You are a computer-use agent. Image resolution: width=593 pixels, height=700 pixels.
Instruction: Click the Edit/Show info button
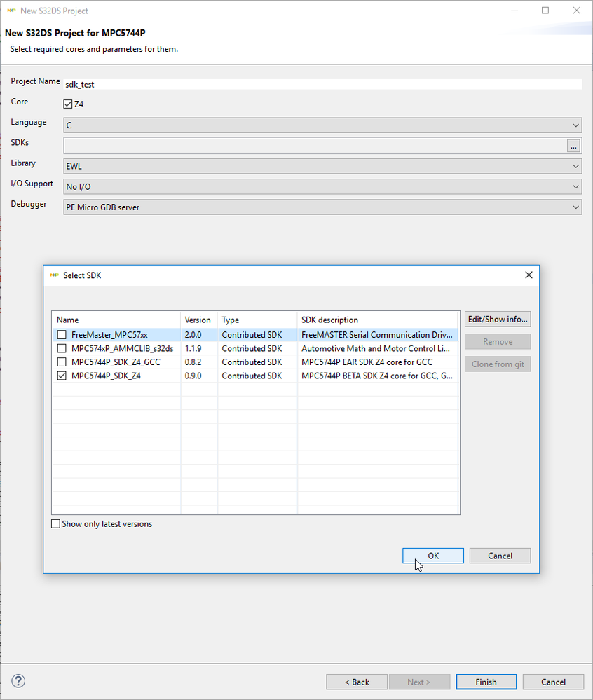pyautogui.click(x=498, y=320)
